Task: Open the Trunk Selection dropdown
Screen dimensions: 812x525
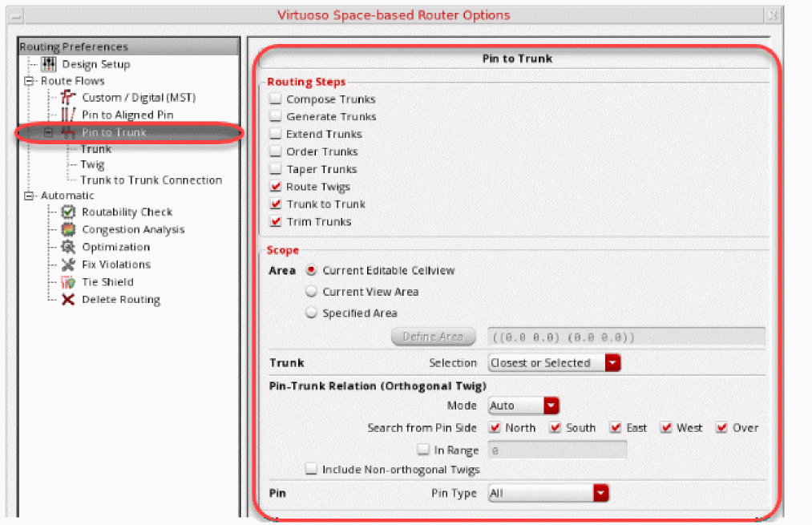Action: (554, 363)
